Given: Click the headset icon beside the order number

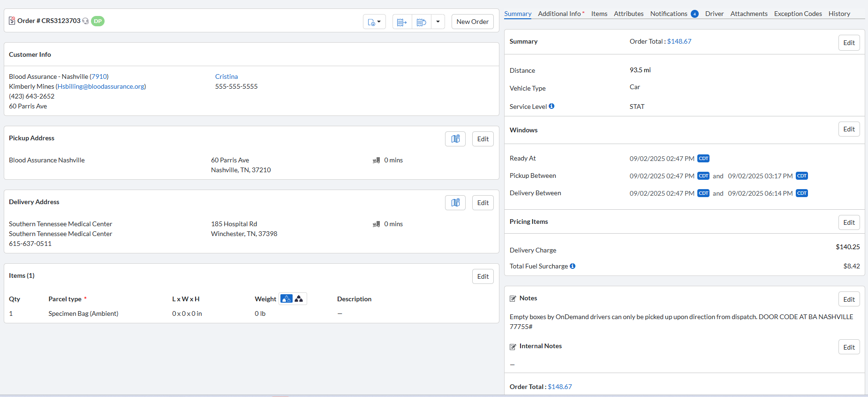Looking at the screenshot, I should (x=85, y=21).
